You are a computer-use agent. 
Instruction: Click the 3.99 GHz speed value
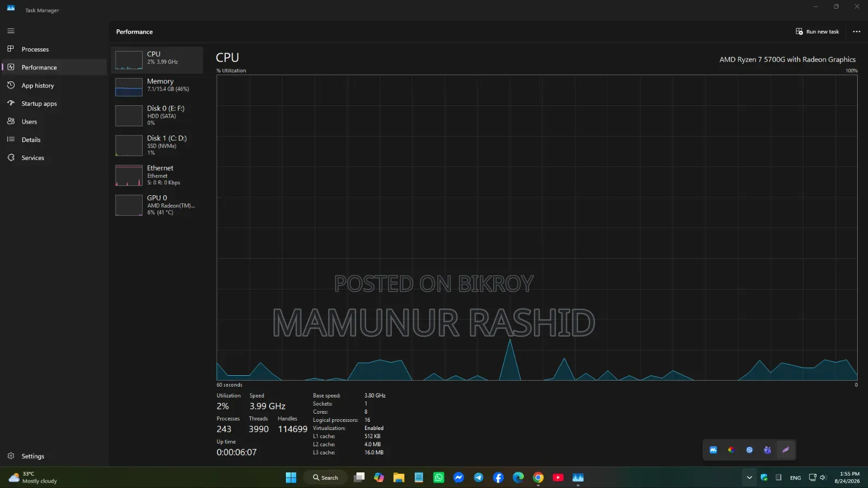click(267, 406)
